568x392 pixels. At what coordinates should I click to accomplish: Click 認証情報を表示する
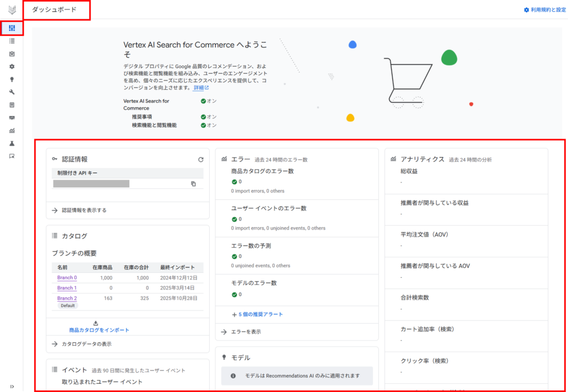[84, 210]
